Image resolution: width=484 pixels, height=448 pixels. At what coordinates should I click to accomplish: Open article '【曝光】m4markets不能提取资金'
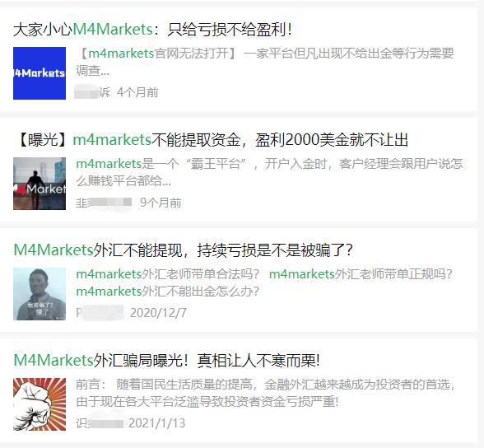tap(211, 140)
